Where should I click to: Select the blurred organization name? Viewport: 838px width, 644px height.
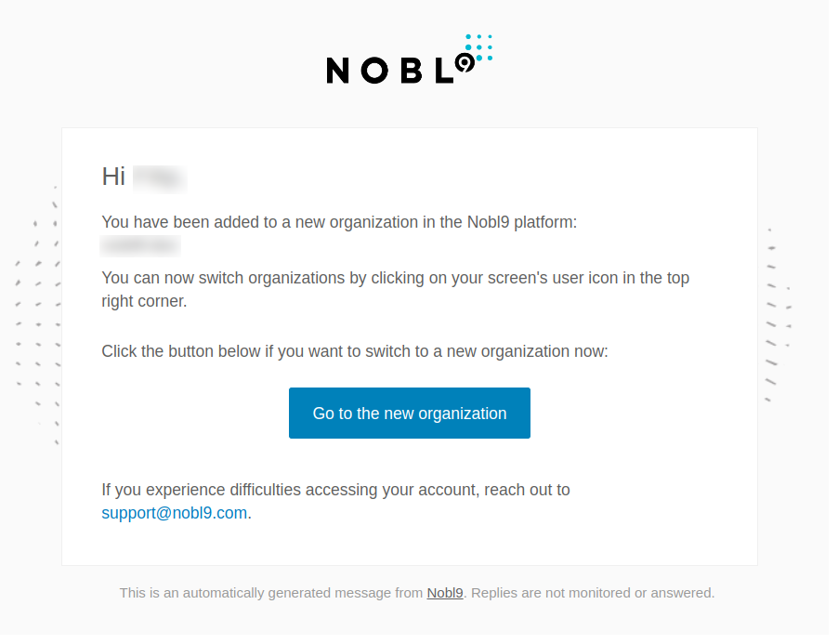pyautogui.click(x=140, y=245)
